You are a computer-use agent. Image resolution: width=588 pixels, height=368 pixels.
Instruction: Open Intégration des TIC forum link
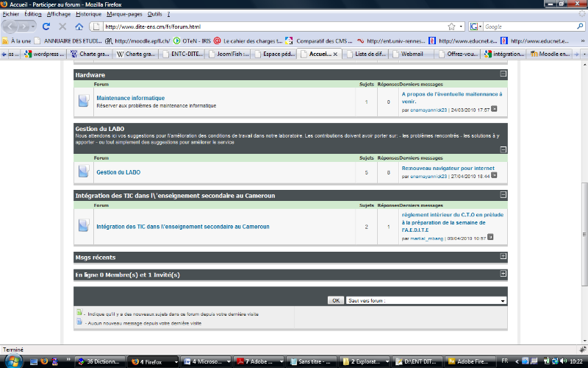[182, 227]
